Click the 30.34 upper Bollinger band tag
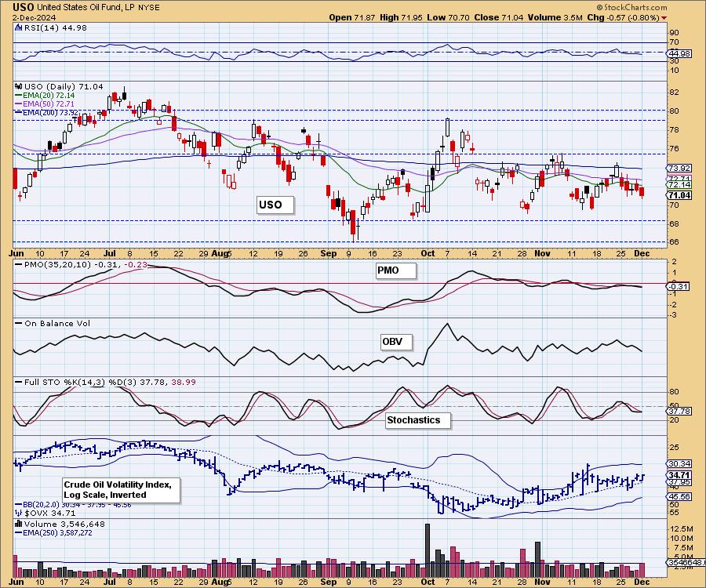706x588 pixels. (x=679, y=463)
